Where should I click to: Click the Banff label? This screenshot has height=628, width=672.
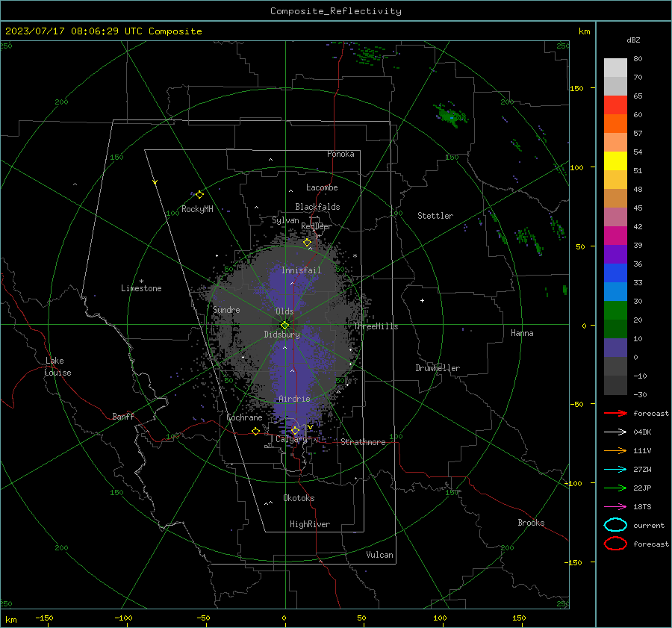[123, 416]
